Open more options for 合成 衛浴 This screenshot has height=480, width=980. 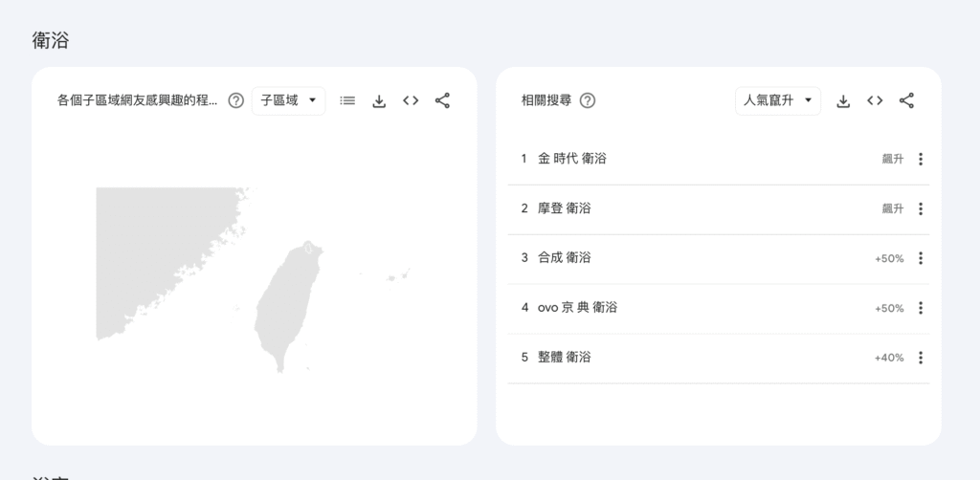tap(920, 258)
